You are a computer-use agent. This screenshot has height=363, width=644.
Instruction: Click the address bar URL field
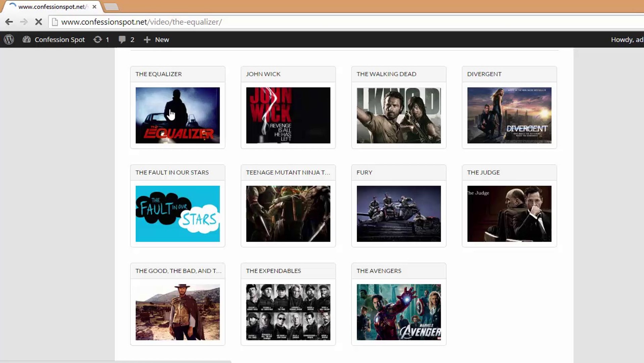346,22
